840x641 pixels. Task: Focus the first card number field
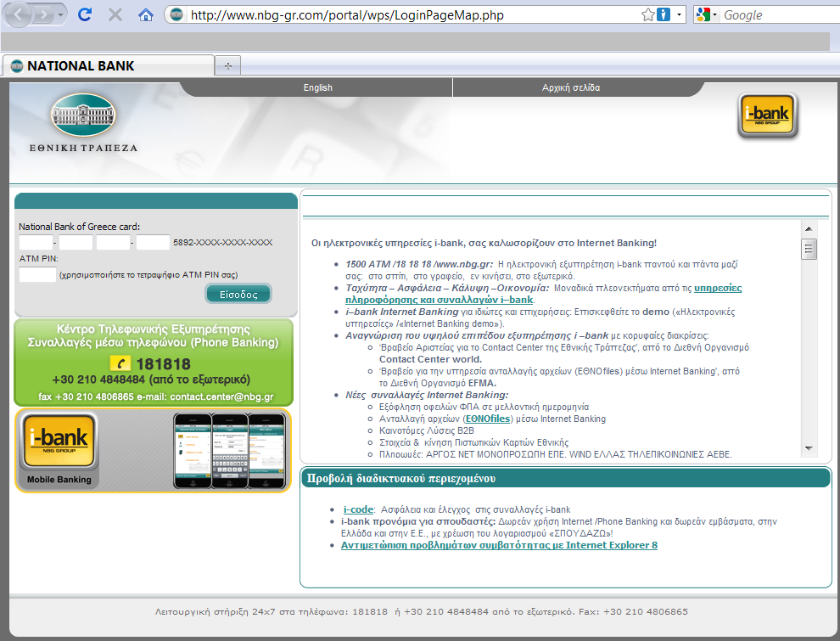[36, 242]
